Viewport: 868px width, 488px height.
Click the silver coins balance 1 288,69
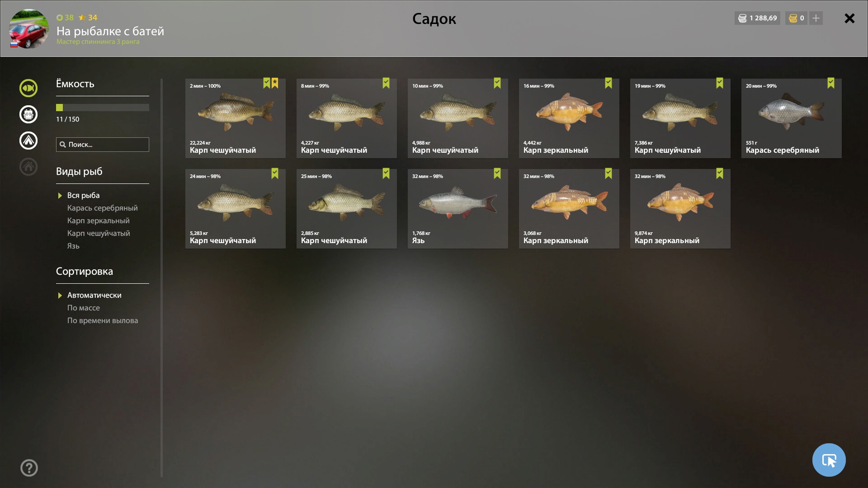click(x=757, y=18)
